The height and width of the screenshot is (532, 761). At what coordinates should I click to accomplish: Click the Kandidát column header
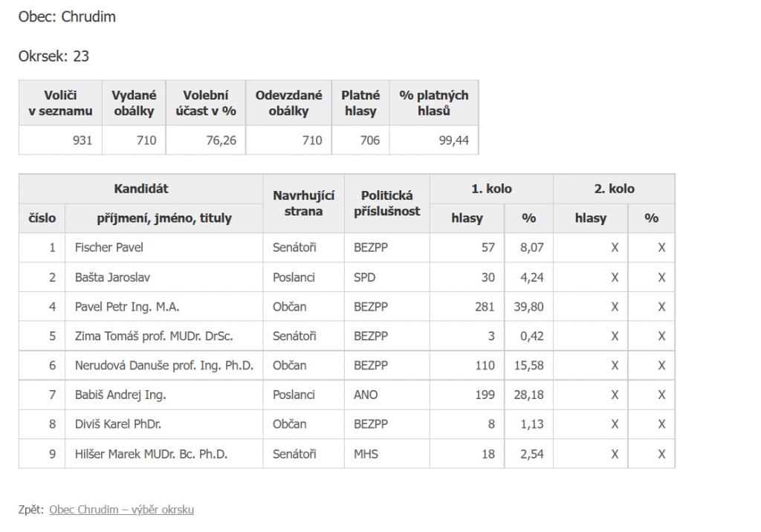coord(140,189)
